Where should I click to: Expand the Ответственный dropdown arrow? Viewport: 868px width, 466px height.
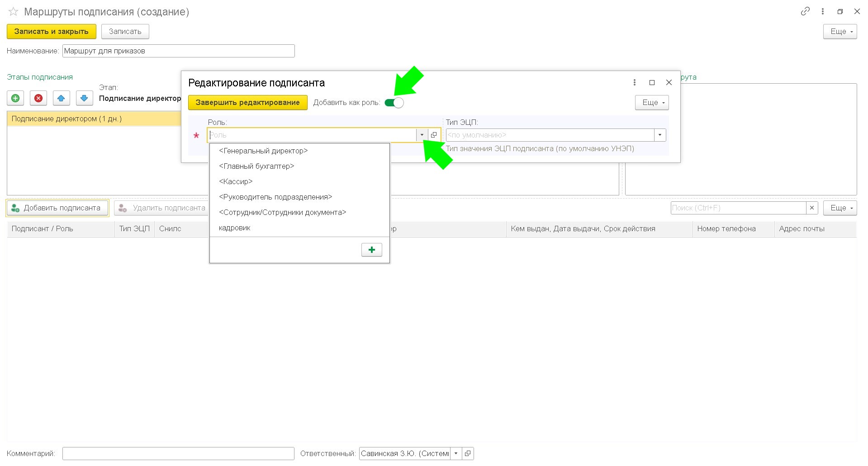456,453
